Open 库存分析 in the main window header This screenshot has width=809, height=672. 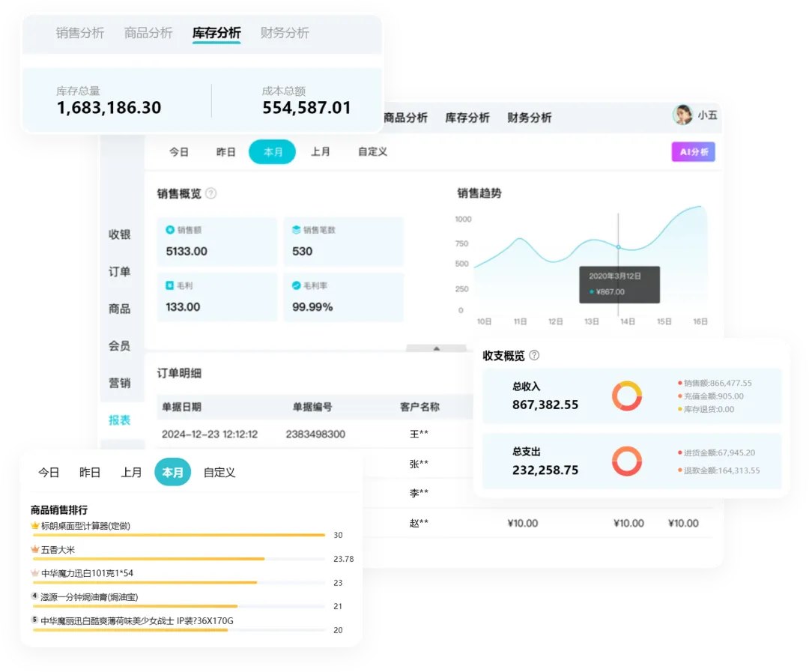(467, 118)
